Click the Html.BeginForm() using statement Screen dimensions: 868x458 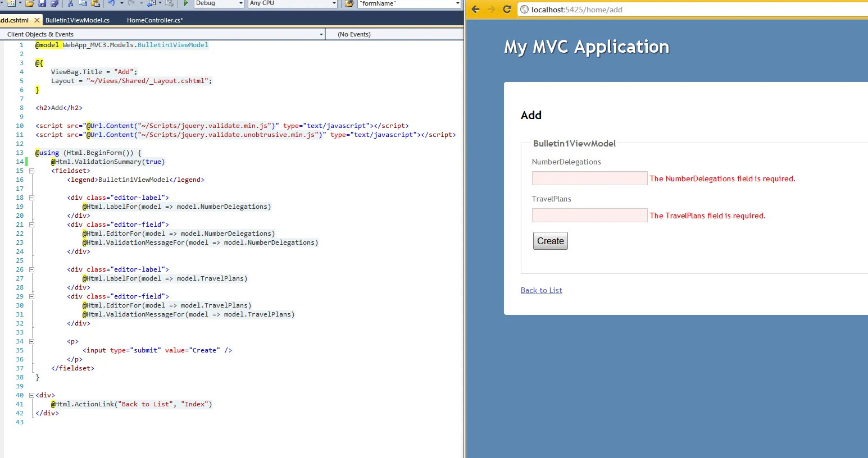tap(88, 153)
